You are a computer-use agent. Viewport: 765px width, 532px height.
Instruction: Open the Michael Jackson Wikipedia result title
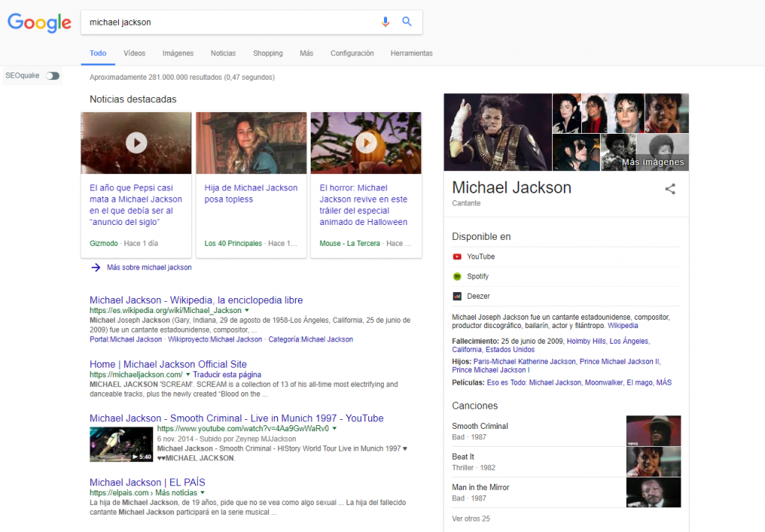(196, 300)
